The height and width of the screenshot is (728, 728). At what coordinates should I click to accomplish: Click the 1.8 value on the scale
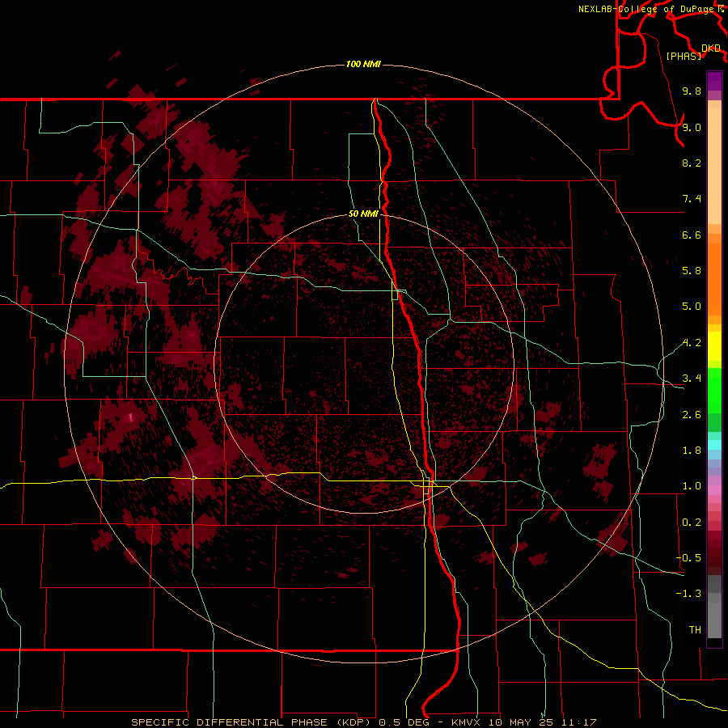tap(692, 451)
